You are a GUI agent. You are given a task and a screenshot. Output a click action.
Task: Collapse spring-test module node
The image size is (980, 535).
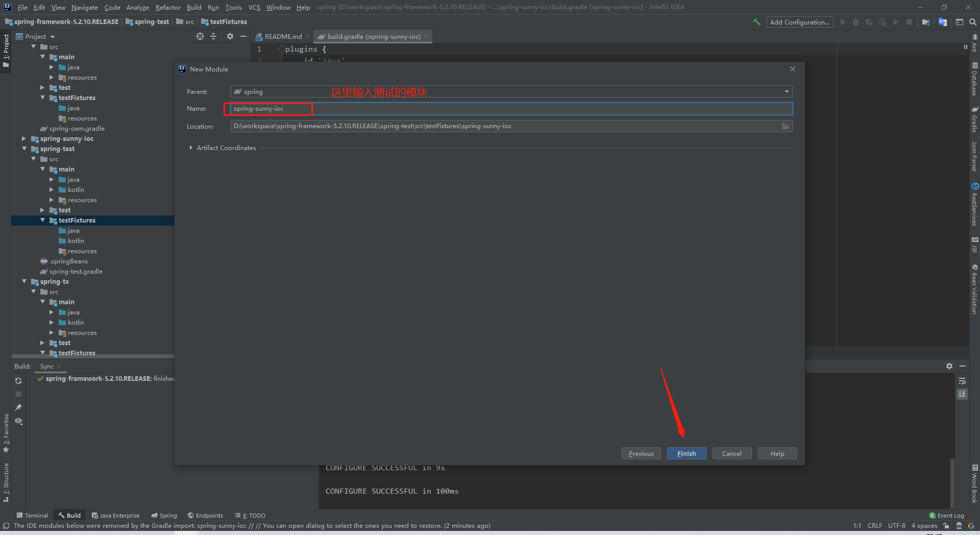(x=24, y=149)
